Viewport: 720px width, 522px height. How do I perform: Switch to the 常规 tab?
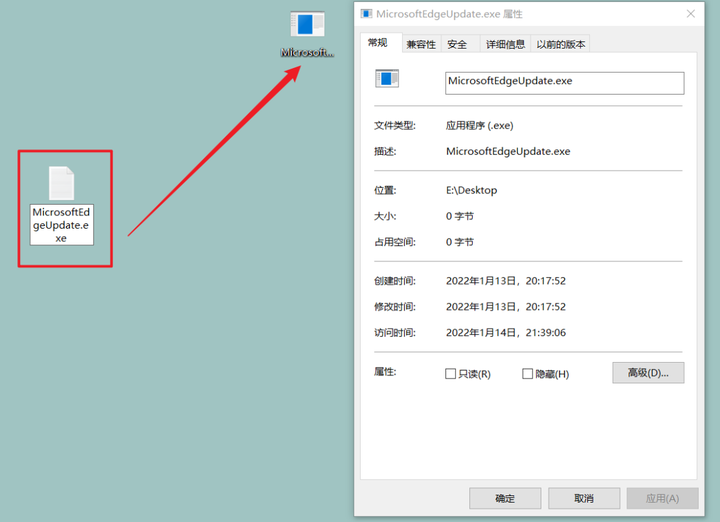click(378, 43)
